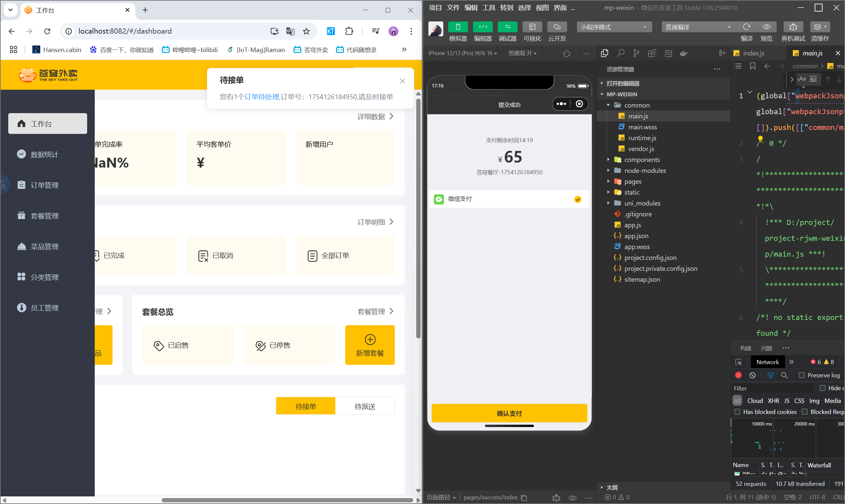Image resolution: width=845 pixels, height=504 pixels.
Task: Open the Tools (工具) menu
Action: click(x=488, y=8)
